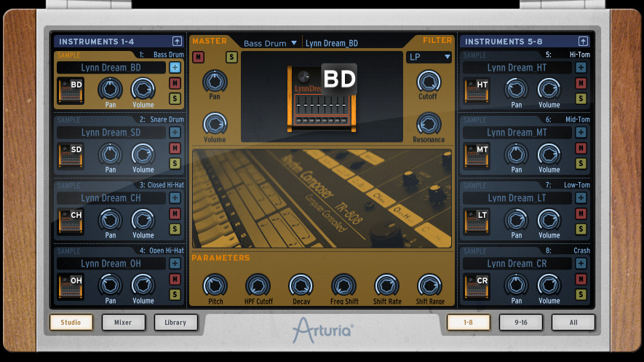The image size is (644, 362).
Task: Mute the Crash instrument
Action: (581, 280)
